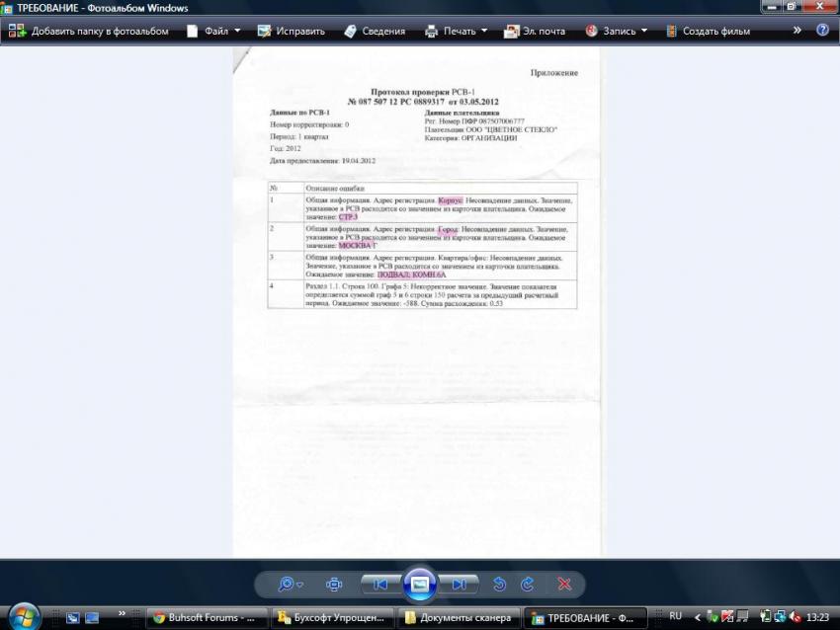Expand the 'Запись' burn dropdown

pyautogui.click(x=617, y=31)
